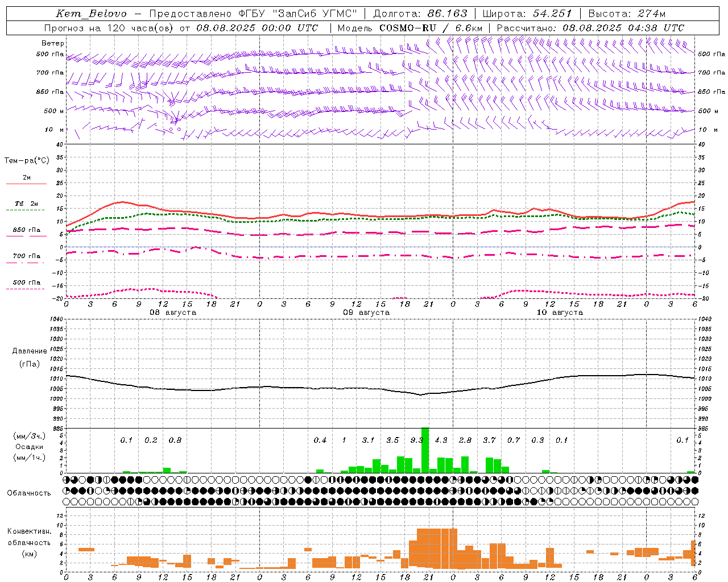728x582 pixels.
Task: Click the (км) unit label
Action: [30, 554]
